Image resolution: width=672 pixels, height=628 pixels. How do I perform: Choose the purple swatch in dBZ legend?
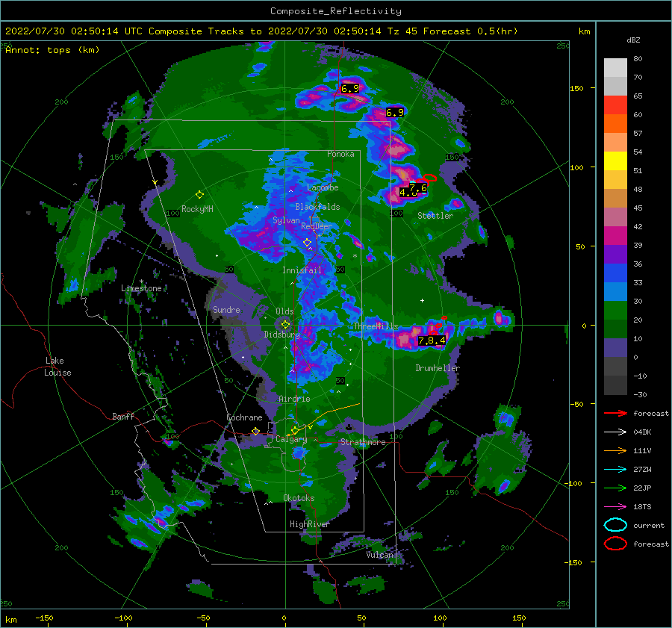click(615, 254)
